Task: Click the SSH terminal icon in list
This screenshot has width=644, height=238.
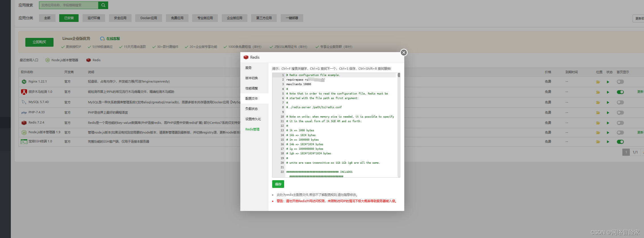Action: click(24, 141)
